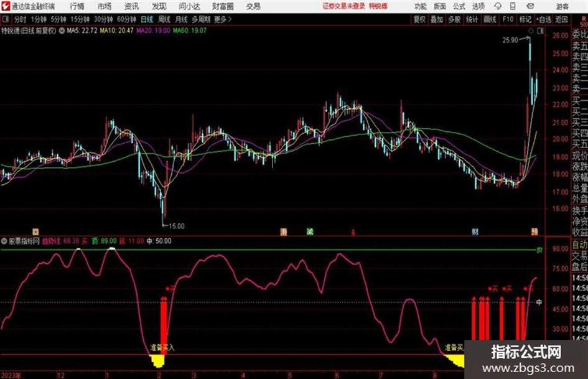Click the 标记 mark toolbar button
The width and height of the screenshot is (588, 379).
point(526,19)
